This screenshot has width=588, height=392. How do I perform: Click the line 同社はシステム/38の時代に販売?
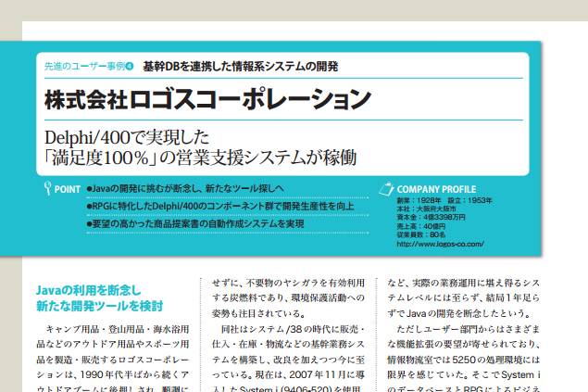click(293, 329)
